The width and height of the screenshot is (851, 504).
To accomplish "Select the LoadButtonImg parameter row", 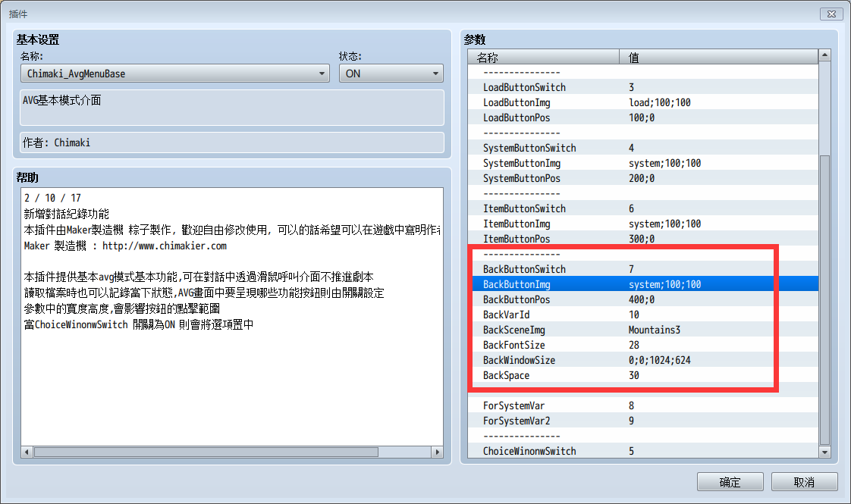I will 643,102.
